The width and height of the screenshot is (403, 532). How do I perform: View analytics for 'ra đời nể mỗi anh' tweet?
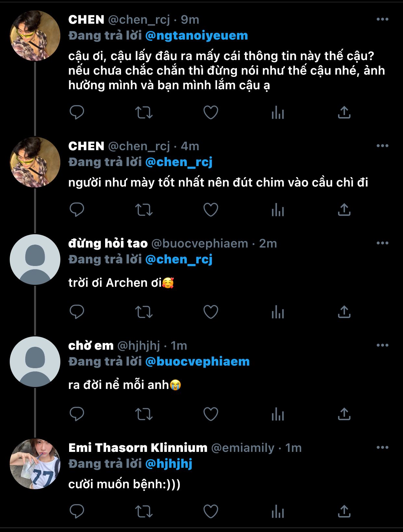click(278, 414)
